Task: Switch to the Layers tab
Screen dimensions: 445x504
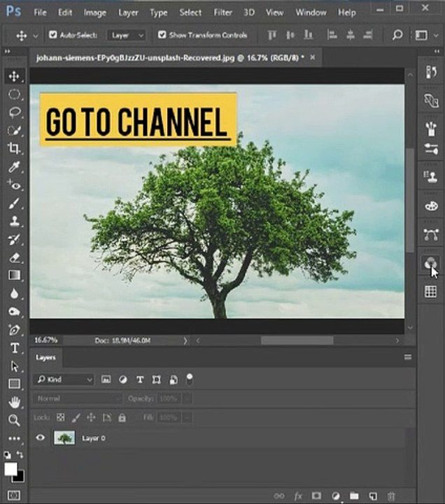Action: click(x=45, y=358)
